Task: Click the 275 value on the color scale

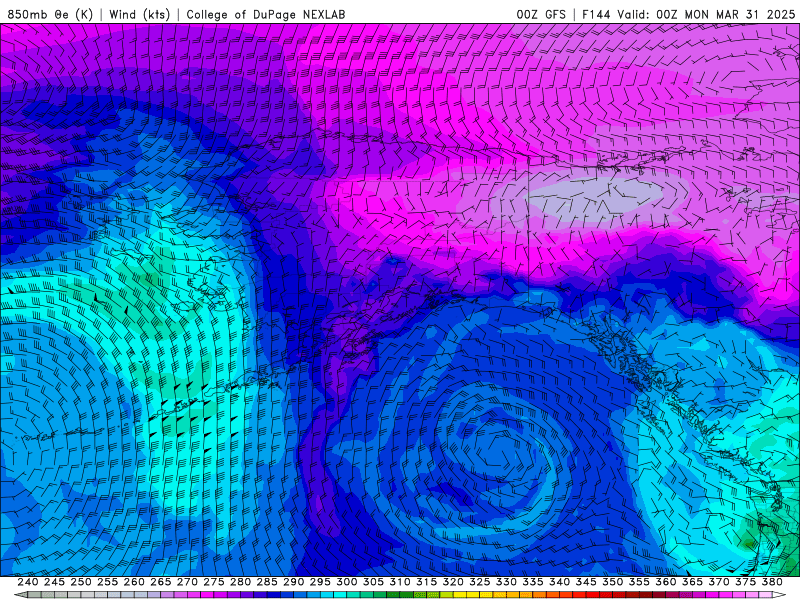Action: pos(214,582)
